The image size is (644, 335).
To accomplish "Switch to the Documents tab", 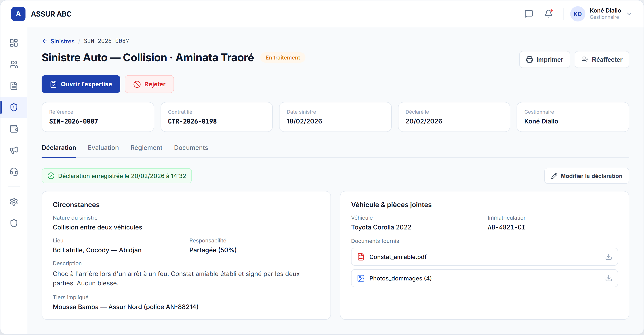I will click(191, 148).
